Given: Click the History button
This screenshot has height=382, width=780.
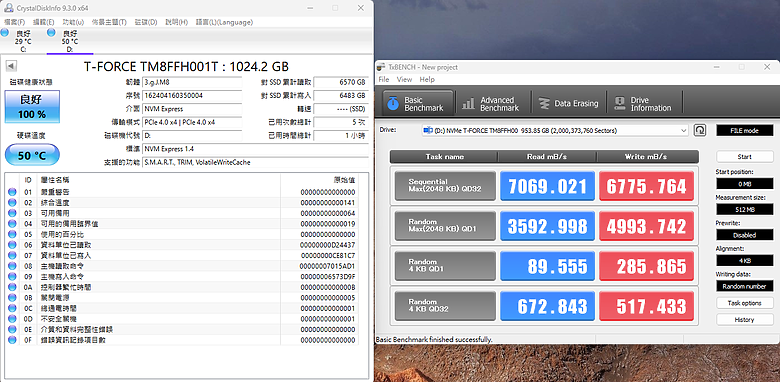Looking at the screenshot, I should [745, 319].
